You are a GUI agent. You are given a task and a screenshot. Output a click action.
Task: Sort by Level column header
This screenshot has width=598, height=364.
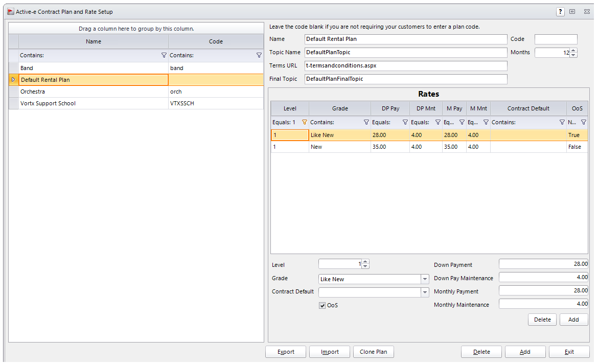(290, 108)
